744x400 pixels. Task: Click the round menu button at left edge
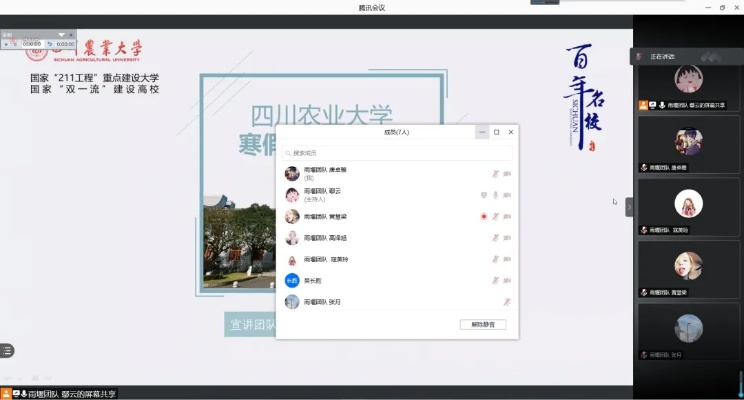[7, 350]
